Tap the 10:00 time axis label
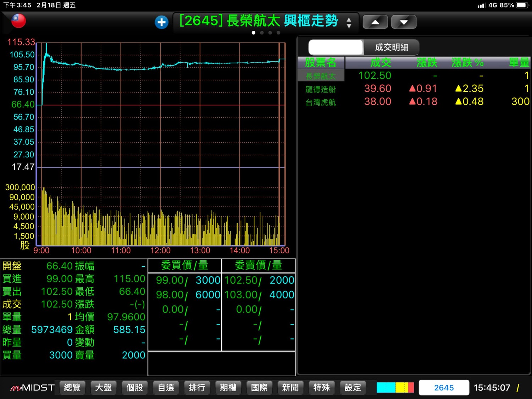 (x=81, y=250)
